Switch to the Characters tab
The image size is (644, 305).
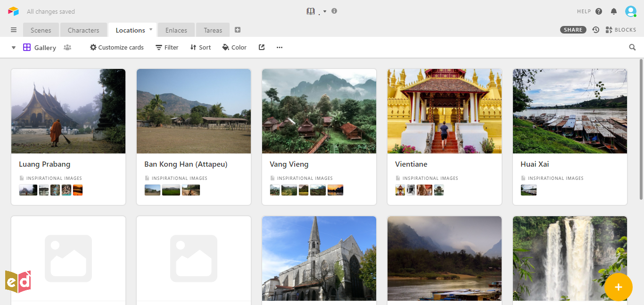click(x=83, y=30)
